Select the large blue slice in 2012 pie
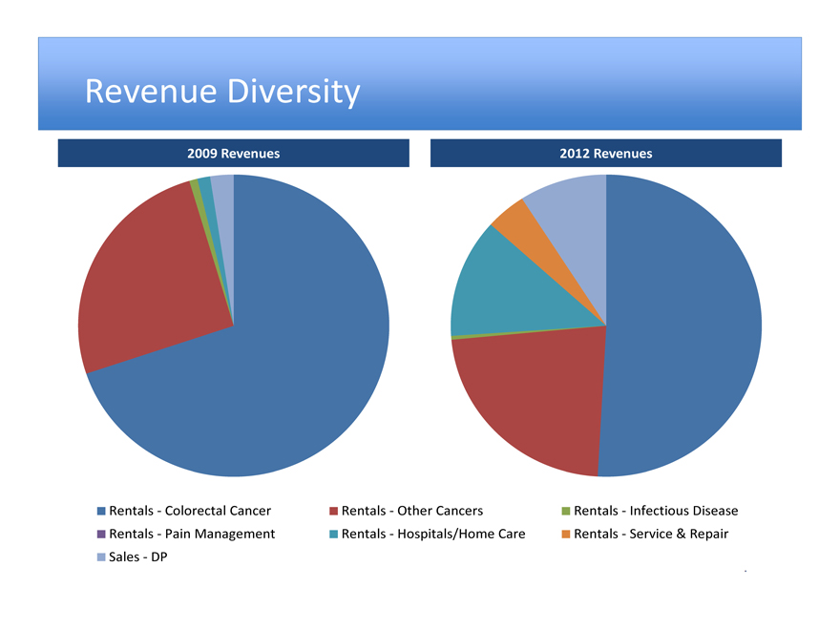The image size is (840, 630). point(687,325)
